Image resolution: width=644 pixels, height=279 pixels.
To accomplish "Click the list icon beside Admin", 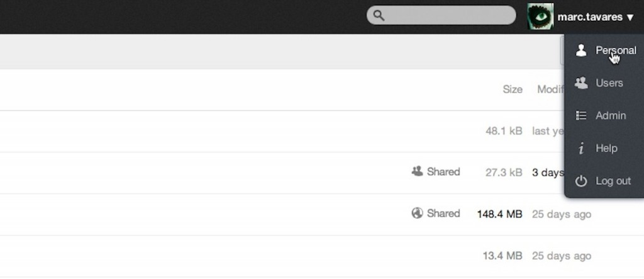I will point(581,115).
